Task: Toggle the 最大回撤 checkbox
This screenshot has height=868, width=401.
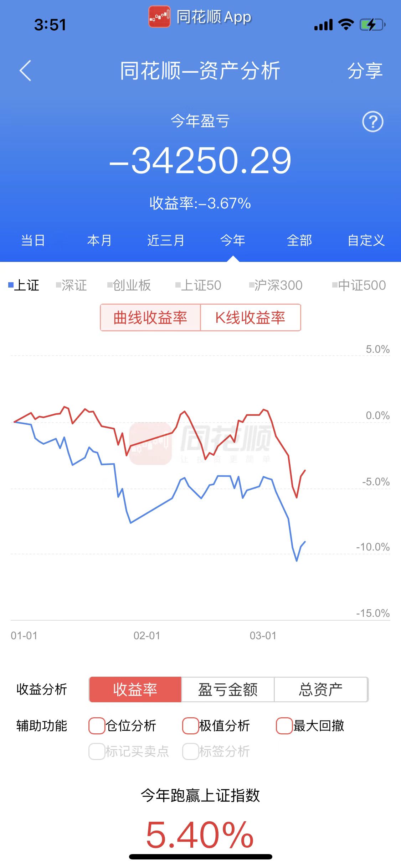Action: pyautogui.click(x=284, y=726)
